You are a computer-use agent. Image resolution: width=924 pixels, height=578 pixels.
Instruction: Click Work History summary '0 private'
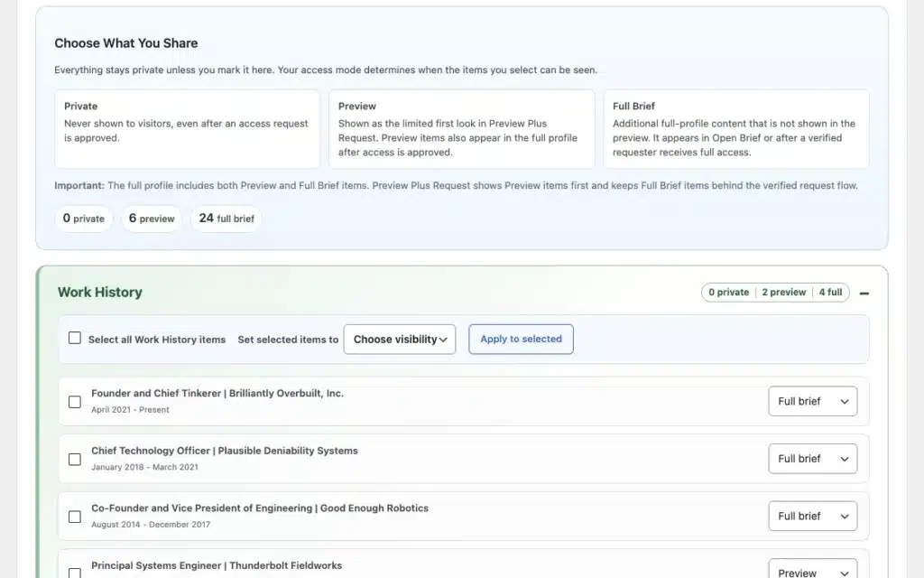pyautogui.click(x=728, y=292)
